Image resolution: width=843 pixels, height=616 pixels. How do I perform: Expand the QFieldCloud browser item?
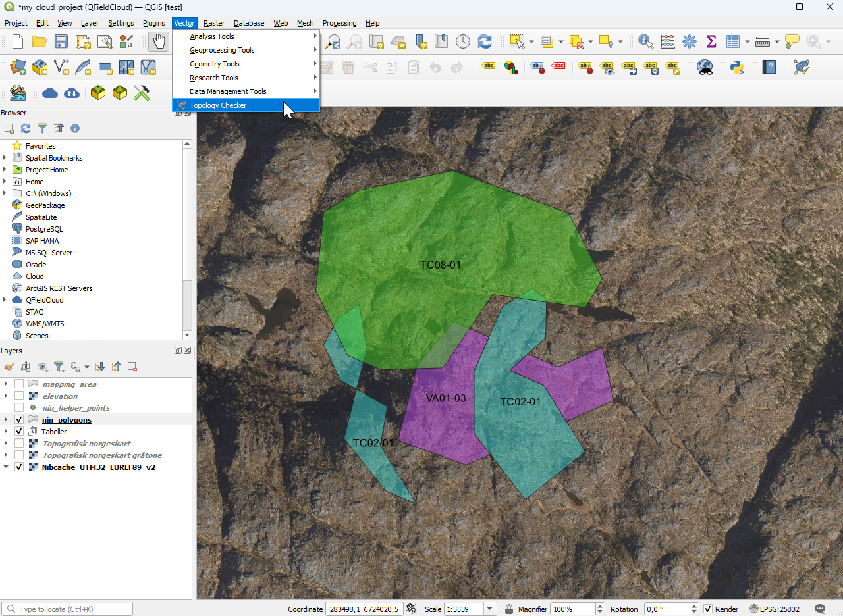pos(5,300)
